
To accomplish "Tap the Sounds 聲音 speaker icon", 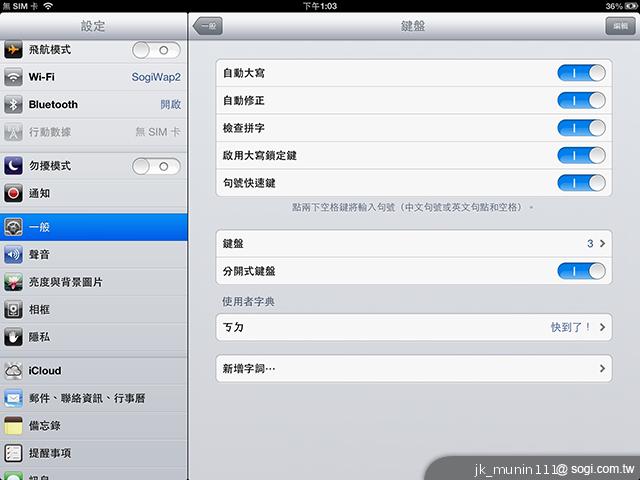I will (x=13, y=255).
